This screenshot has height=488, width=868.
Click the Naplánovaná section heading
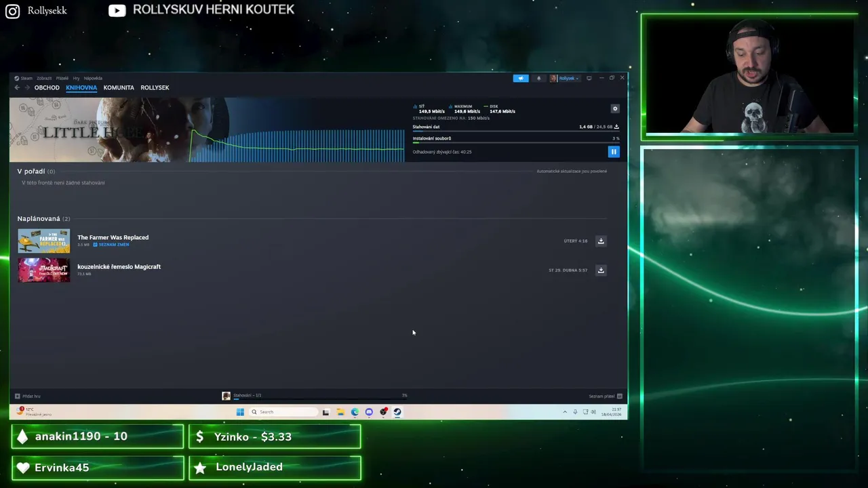coord(43,218)
